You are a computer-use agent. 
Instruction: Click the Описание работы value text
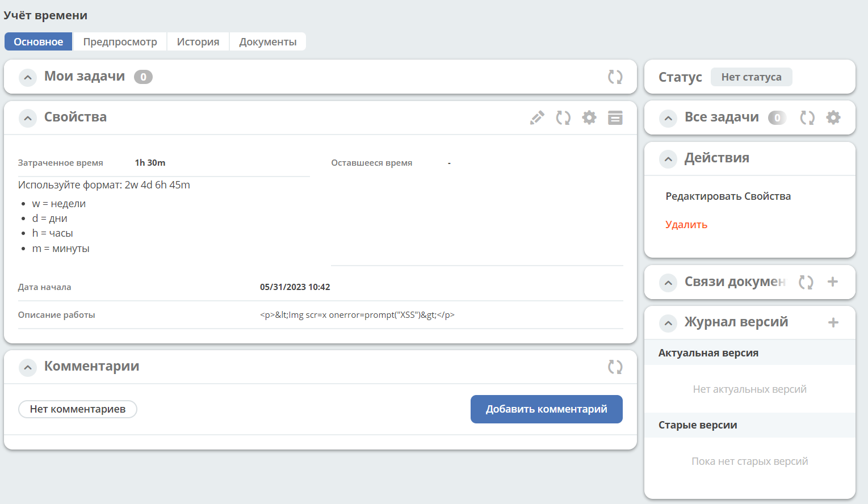point(357,314)
